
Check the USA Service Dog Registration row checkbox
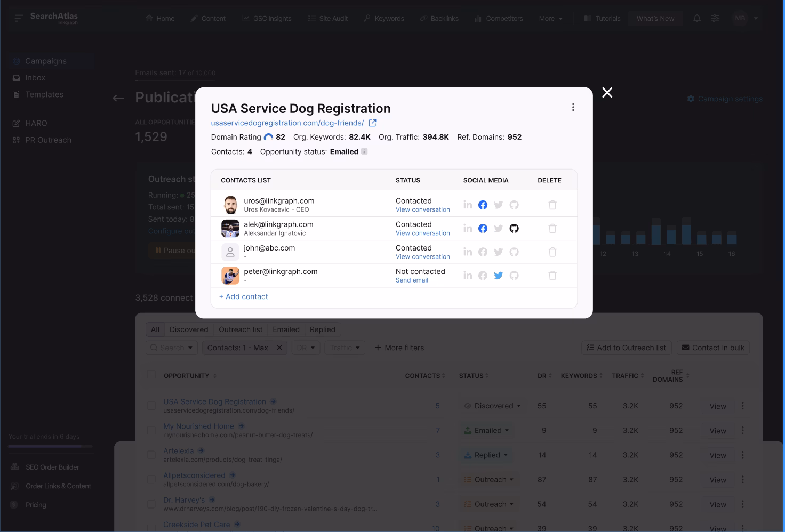coord(151,406)
